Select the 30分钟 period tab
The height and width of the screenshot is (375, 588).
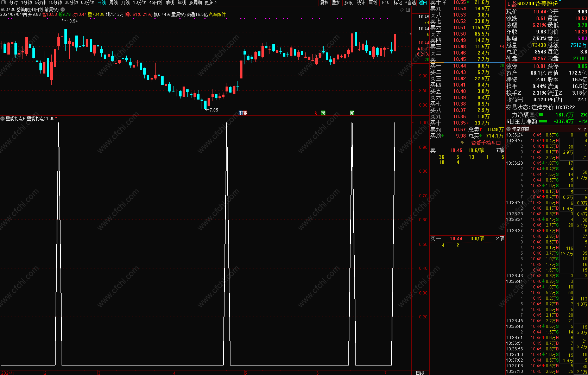click(71, 2)
